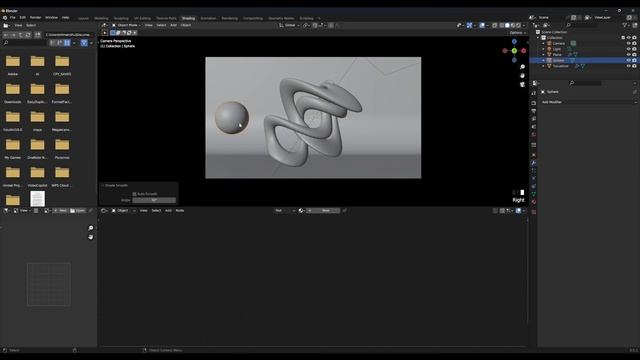Screen dimensions: 640x360
Task: Click the viewport zoom magnifier icon
Action: [x=522, y=67]
